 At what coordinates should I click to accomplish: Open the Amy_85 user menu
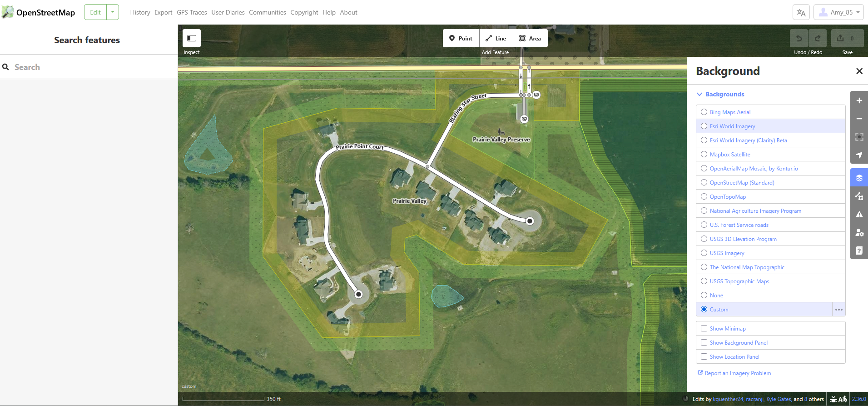tap(838, 13)
